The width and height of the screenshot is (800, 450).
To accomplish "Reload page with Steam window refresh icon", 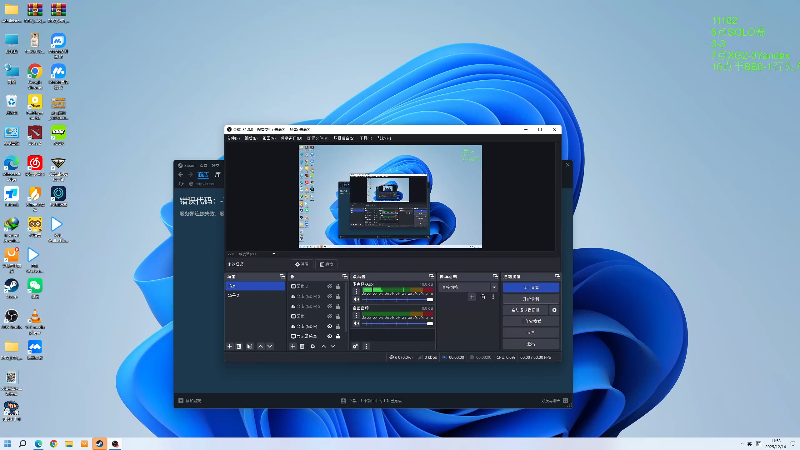I will (181, 184).
